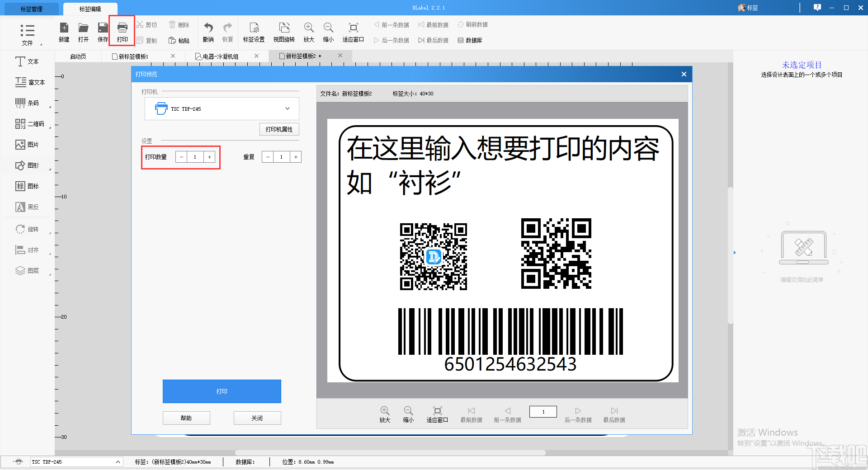Click the page number field in preview

pyautogui.click(x=542, y=412)
